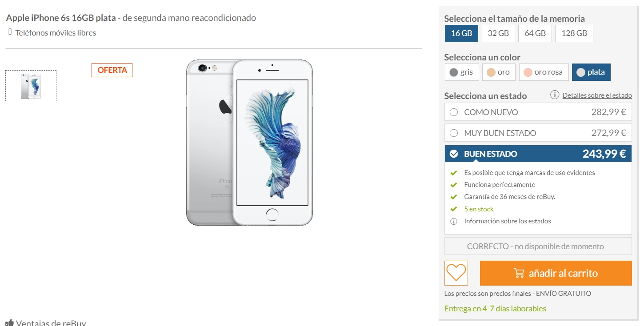The height and width of the screenshot is (326, 644).
Task: Choose the BUEN ESTADO condition row
Action: (538, 154)
